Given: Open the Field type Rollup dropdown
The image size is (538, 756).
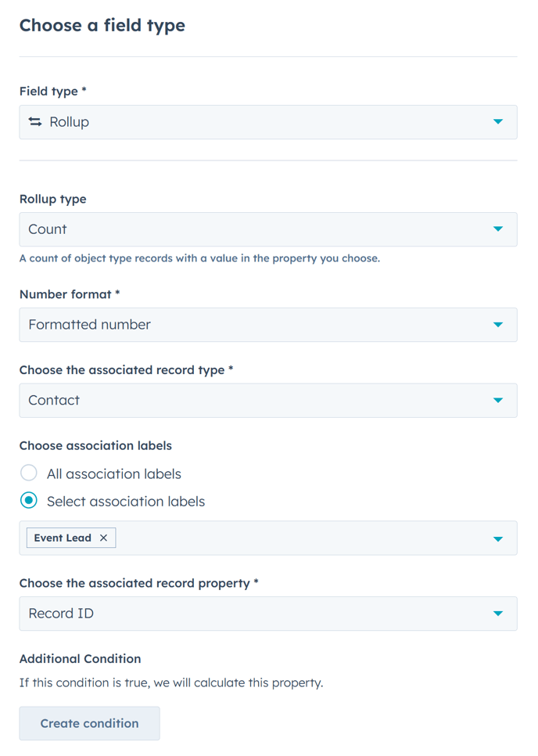Looking at the screenshot, I should coord(267,122).
